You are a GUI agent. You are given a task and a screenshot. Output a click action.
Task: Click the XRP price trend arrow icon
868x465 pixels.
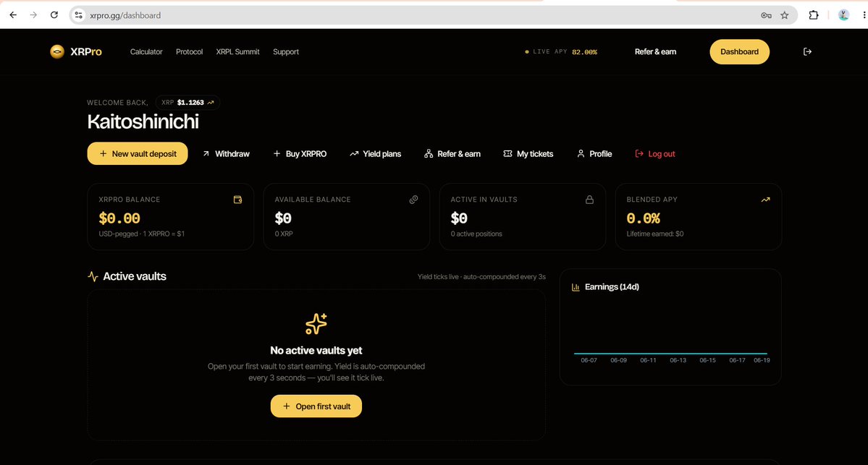211,102
